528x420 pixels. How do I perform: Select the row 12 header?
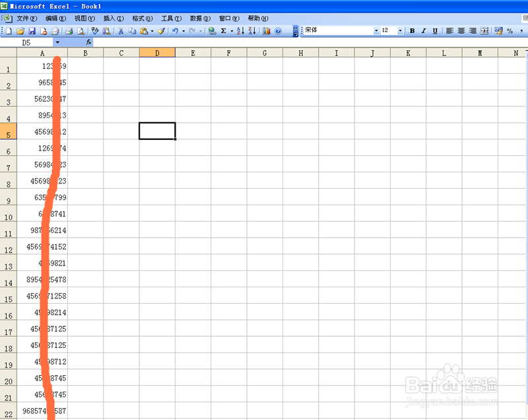click(x=9, y=246)
